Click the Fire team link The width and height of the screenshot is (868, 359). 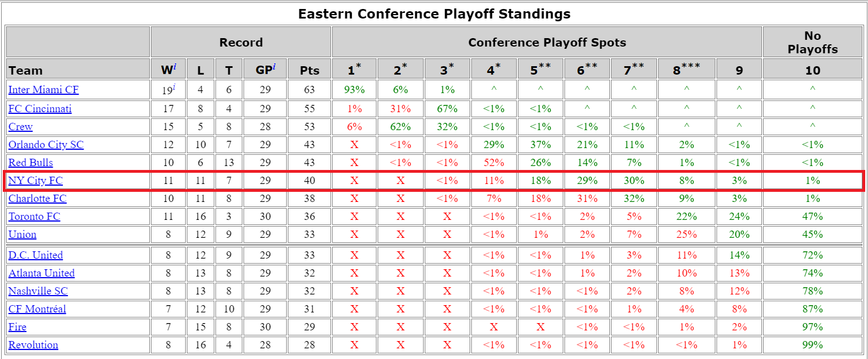(17, 327)
